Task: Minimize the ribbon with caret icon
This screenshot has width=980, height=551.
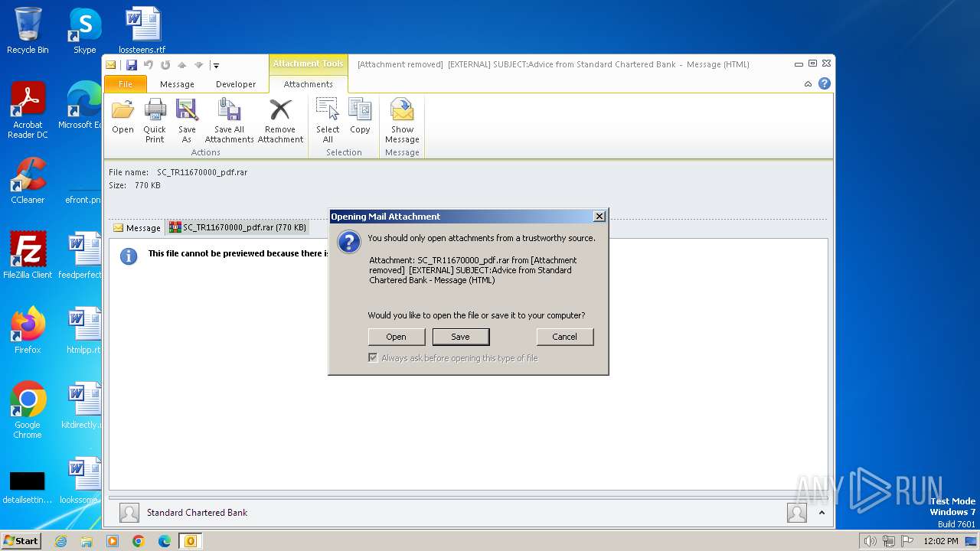Action: pyautogui.click(x=808, y=84)
